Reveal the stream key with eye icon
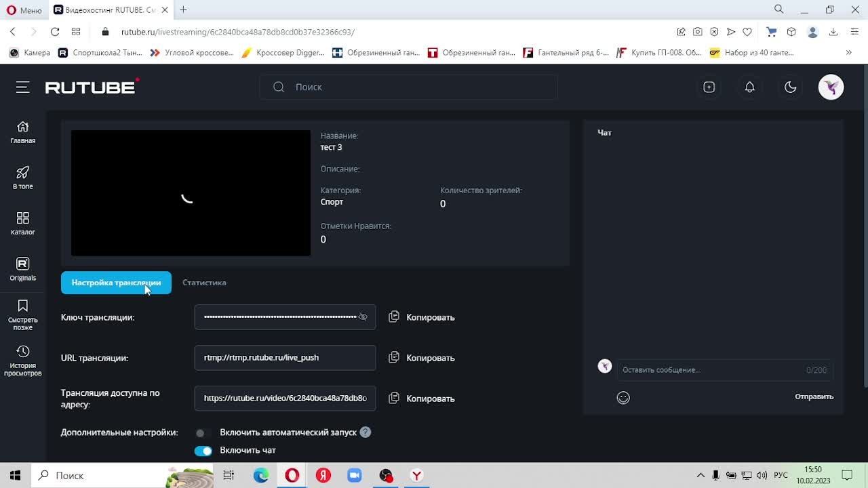This screenshot has width=868, height=488. pos(363,317)
